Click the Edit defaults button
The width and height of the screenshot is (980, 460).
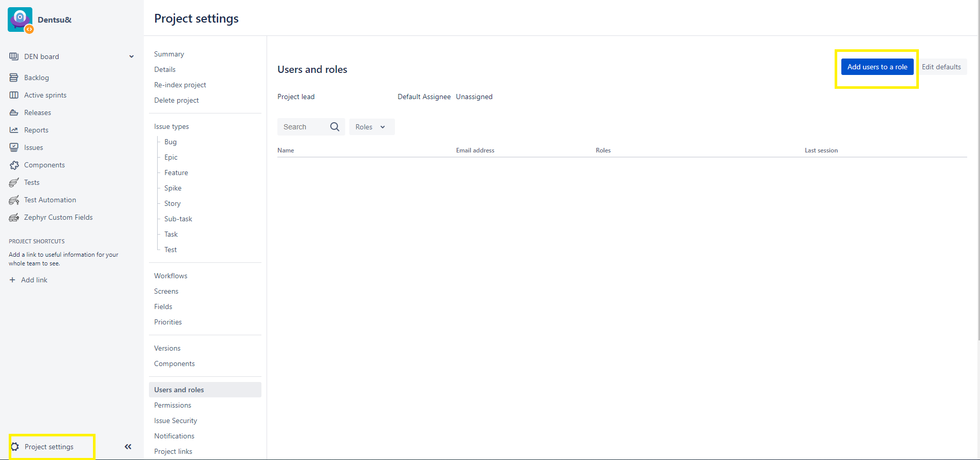941,67
